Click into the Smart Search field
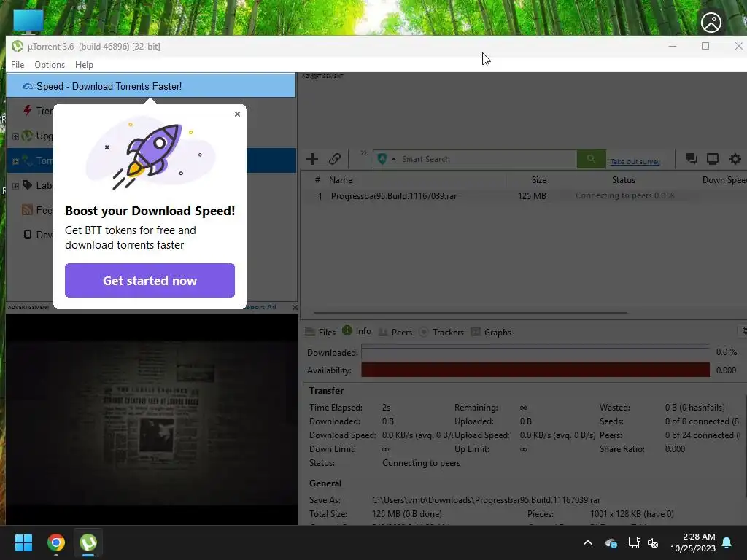This screenshot has height=560, width=747. (x=487, y=158)
